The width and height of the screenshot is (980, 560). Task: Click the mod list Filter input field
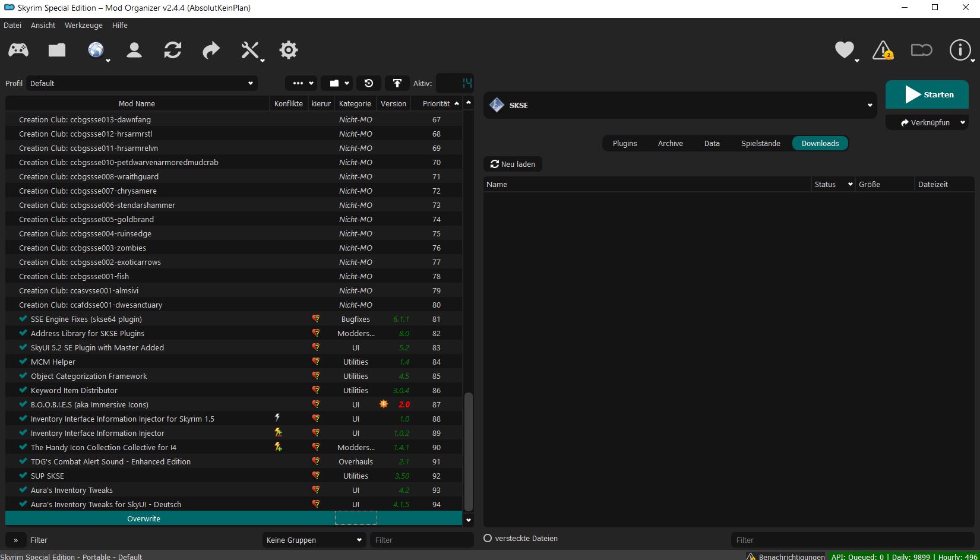(421, 540)
